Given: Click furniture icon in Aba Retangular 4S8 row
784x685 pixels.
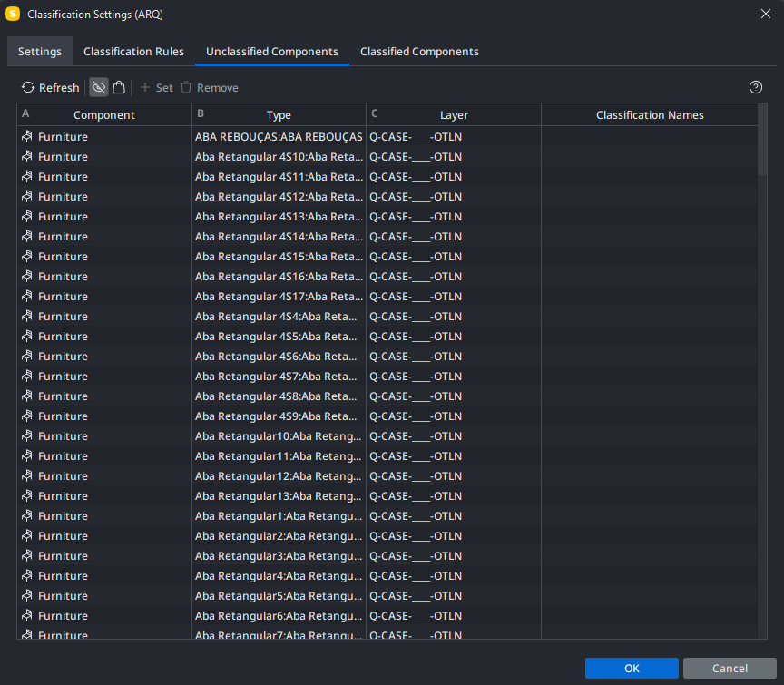Looking at the screenshot, I should (x=27, y=396).
